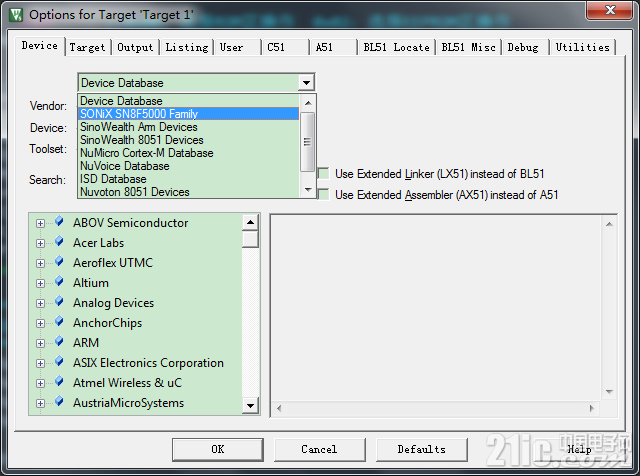Image resolution: width=640 pixels, height=476 pixels.
Task: Select the Analog Devices tree label
Action: pyautogui.click(x=113, y=303)
